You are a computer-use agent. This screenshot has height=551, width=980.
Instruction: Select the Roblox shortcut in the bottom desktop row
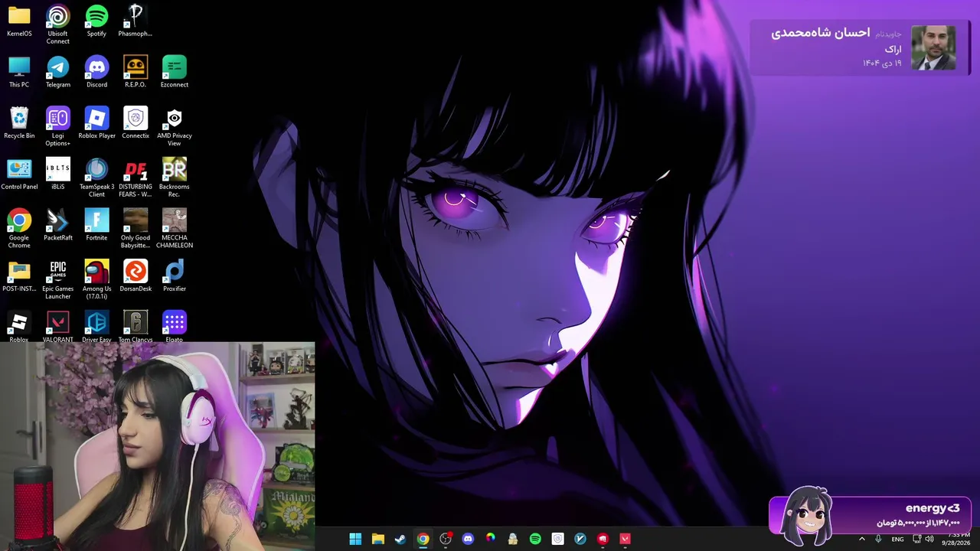pyautogui.click(x=19, y=327)
